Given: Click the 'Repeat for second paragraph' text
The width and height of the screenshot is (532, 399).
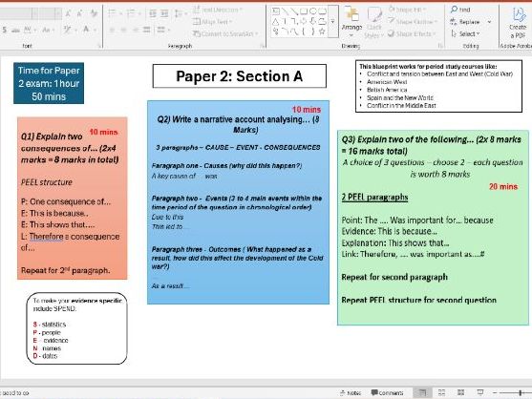Looking at the screenshot, I should pos(394,277).
